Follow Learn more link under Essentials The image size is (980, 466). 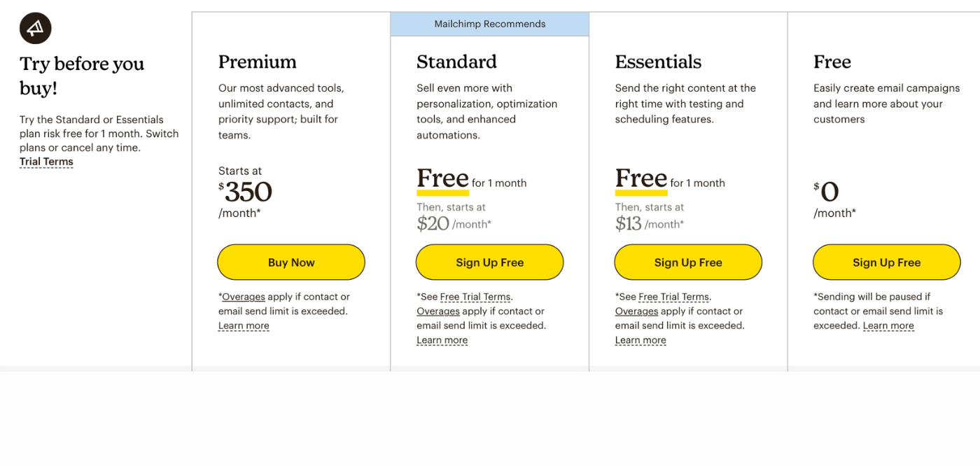tap(640, 340)
